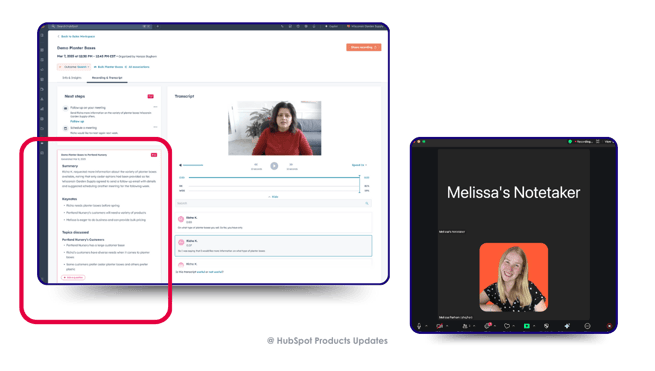This screenshot has height=371, width=655.
Task: Toggle the camera video icon in Zoom
Action: click(439, 326)
